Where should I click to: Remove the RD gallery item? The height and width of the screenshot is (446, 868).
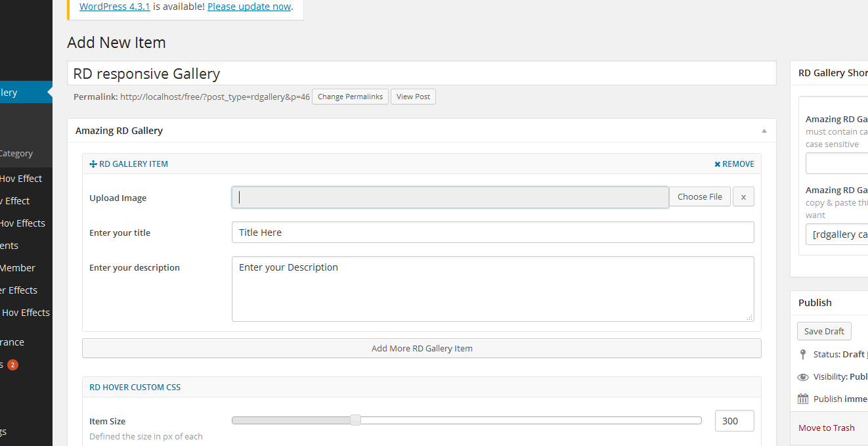pos(734,164)
